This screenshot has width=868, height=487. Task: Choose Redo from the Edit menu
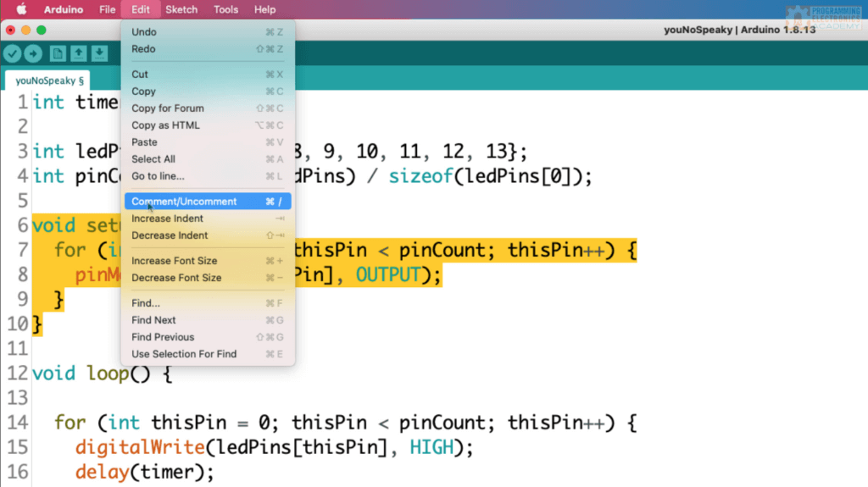click(208, 49)
